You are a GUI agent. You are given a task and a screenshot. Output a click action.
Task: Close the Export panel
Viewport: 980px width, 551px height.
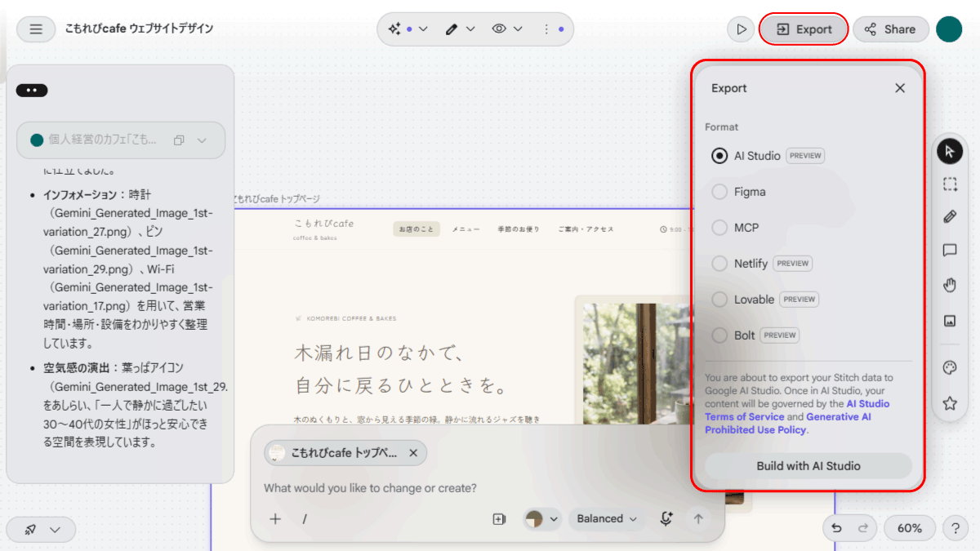(x=900, y=88)
